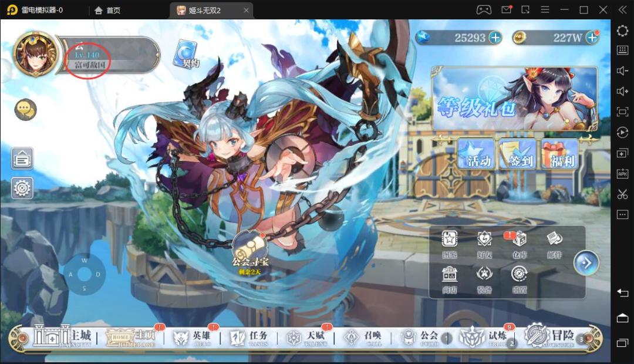Image resolution: width=634 pixels, height=364 pixels.
Task: Collapse the shortcut panel with blue arrow
Action: tap(586, 263)
